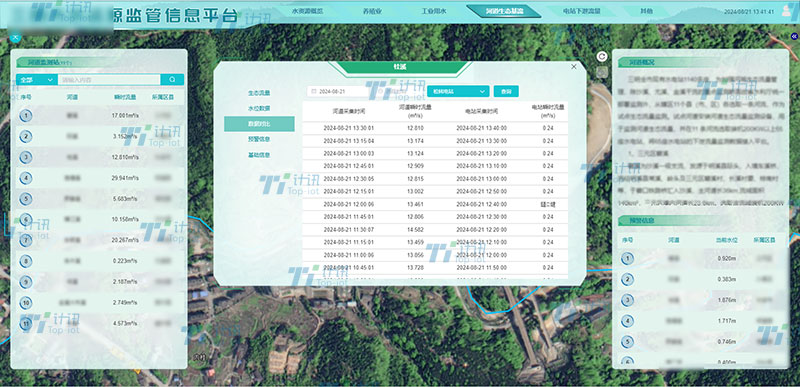Switch to 电站下泄流量 tab
The image size is (800, 387).
(x=582, y=11)
